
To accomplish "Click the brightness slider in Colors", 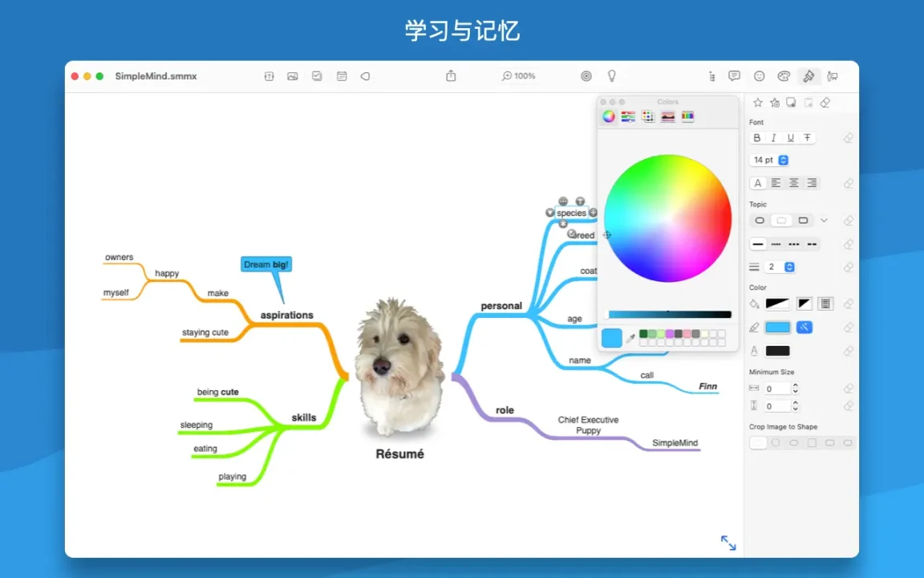I will [670, 315].
